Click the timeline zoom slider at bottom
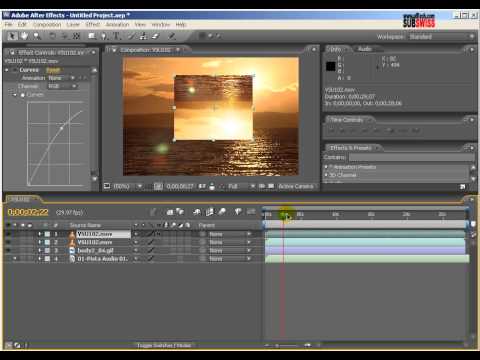This screenshot has height=360, width=480. point(288,346)
